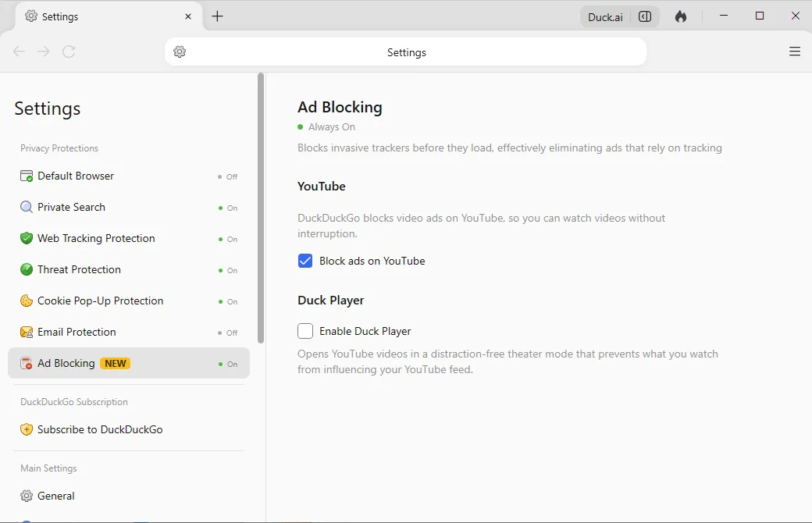Open Web Tracking Protection settings

pos(128,238)
